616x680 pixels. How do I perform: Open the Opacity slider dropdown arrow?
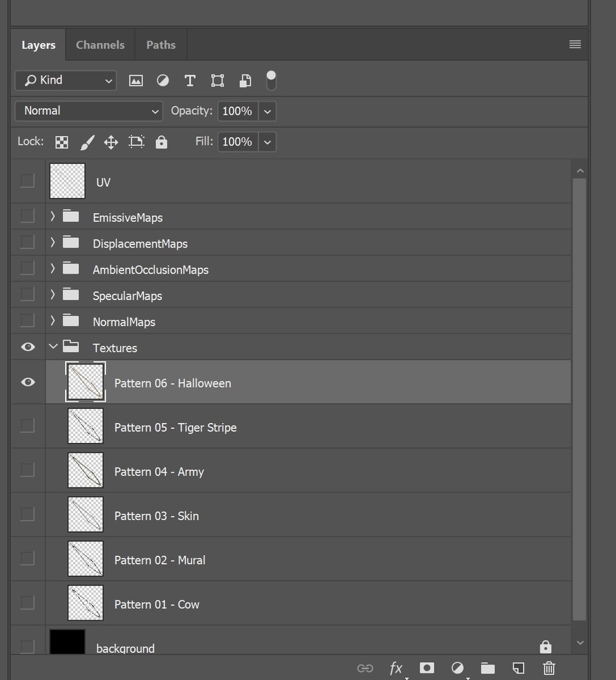click(268, 112)
